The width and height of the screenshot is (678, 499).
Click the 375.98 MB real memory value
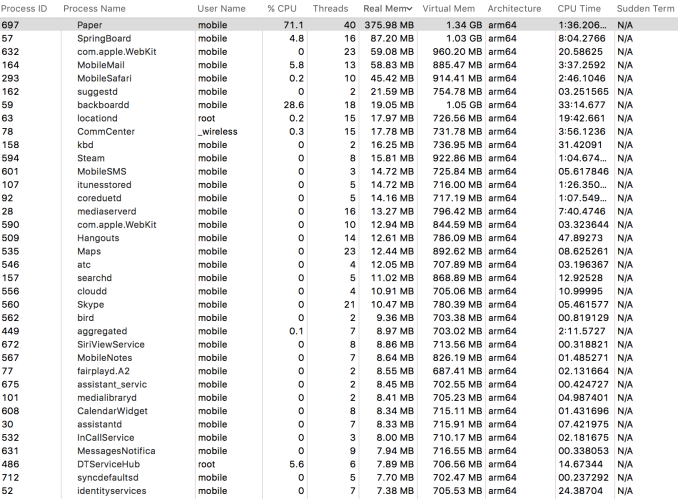click(389, 25)
